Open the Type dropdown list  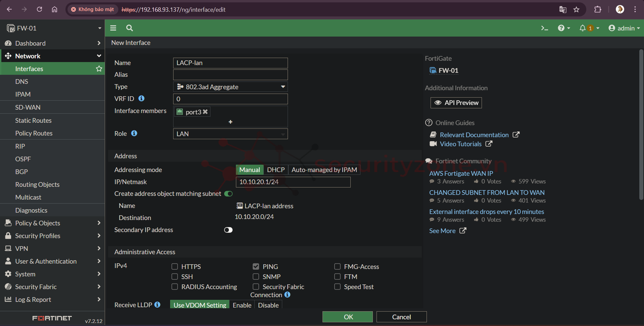click(230, 87)
